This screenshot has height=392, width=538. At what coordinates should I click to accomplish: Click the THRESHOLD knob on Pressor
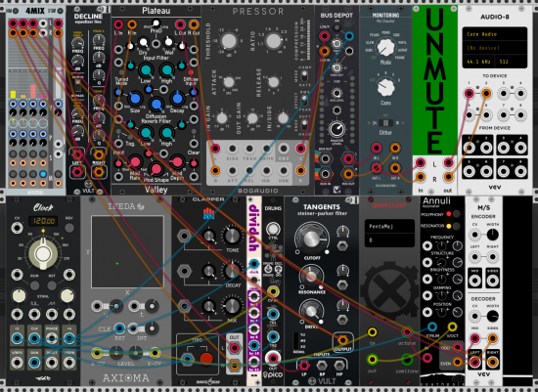pos(229,41)
